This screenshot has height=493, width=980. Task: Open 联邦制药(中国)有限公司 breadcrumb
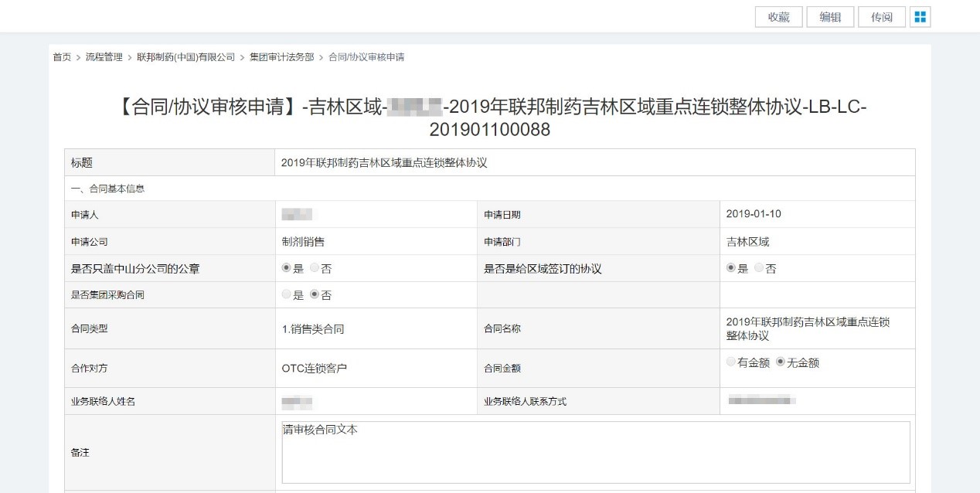click(186, 57)
